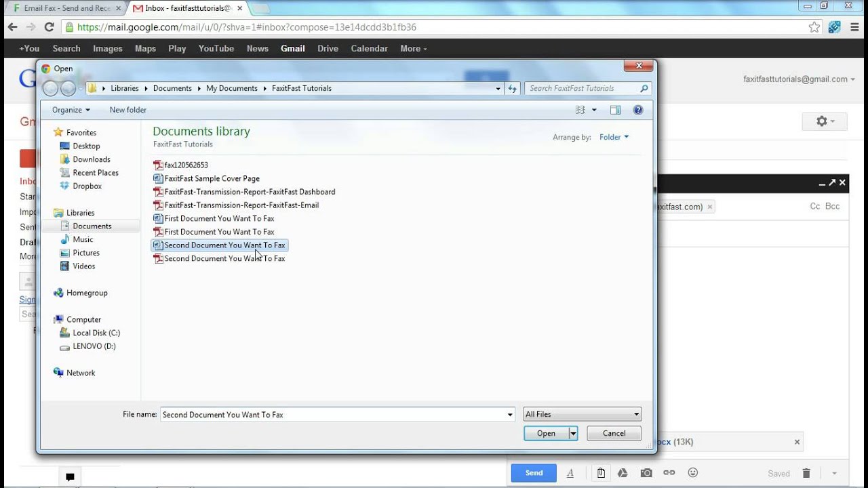Open More dropdown in Google bar
This screenshot has width=868, height=488.
click(414, 48)
